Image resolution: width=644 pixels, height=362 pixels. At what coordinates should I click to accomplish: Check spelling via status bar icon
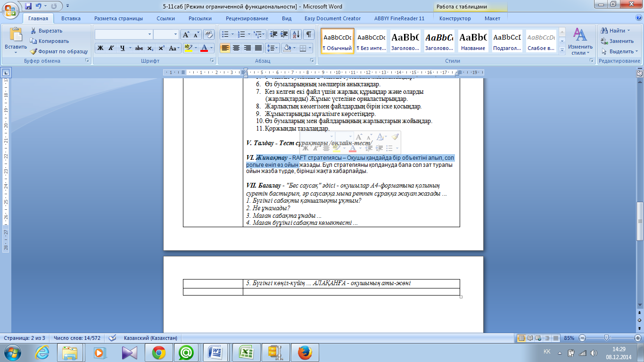pyautogui.click(x=112, y=338)
